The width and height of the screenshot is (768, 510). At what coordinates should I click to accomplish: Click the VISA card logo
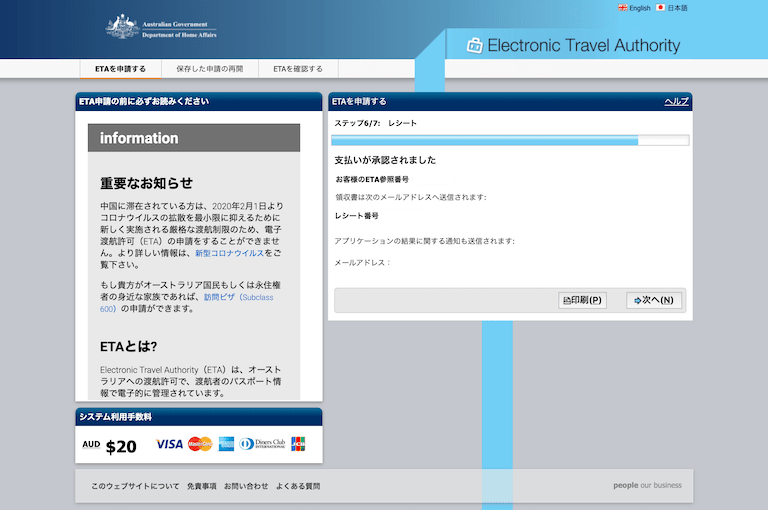click(169, 444)
